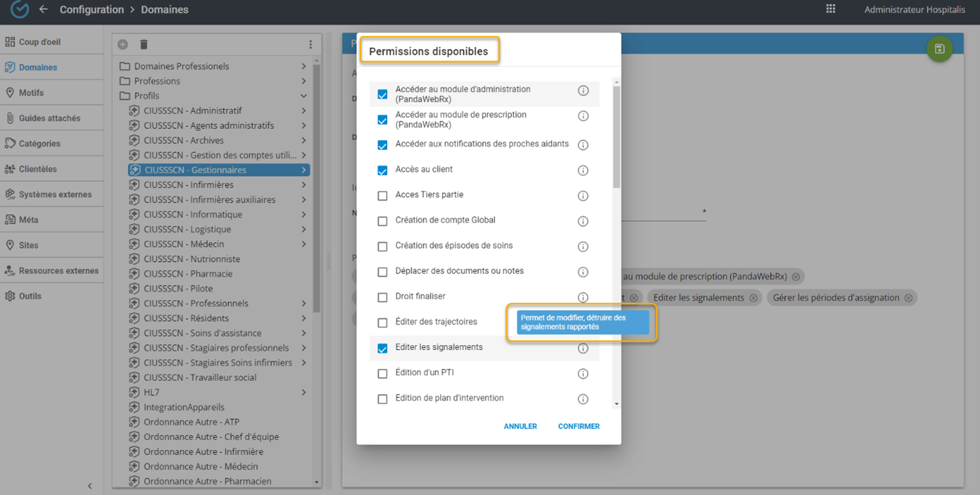Expand CIUSSSCN - Infirmières profile chevron
This screenshot has height=495, width=980.
pyautogui.click(x=303, y=185)
